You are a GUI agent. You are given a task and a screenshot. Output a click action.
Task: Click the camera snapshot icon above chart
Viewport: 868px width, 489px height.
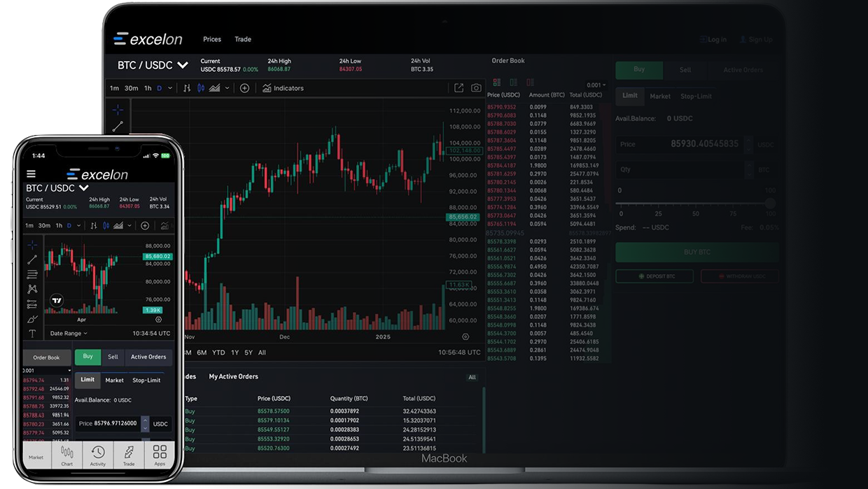tap(476, 88)
